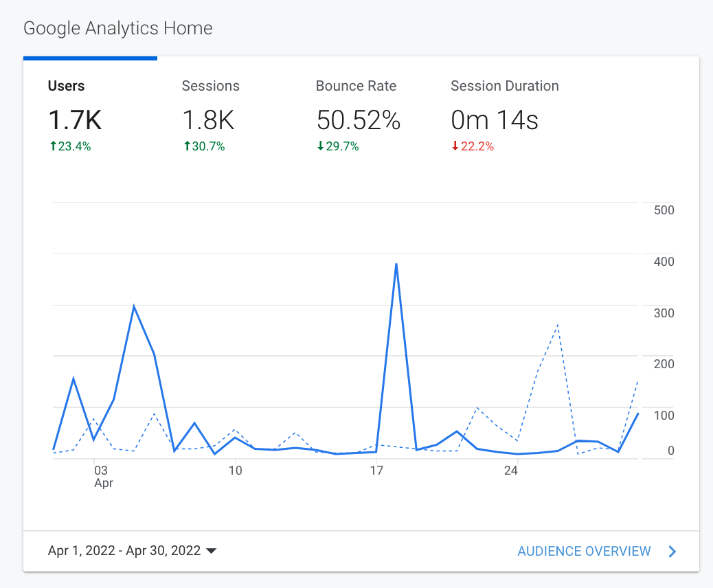Viewport: 713px width, 588px height.
Task: Click the 0m 14s session duration value
Action: click(495, 120)
